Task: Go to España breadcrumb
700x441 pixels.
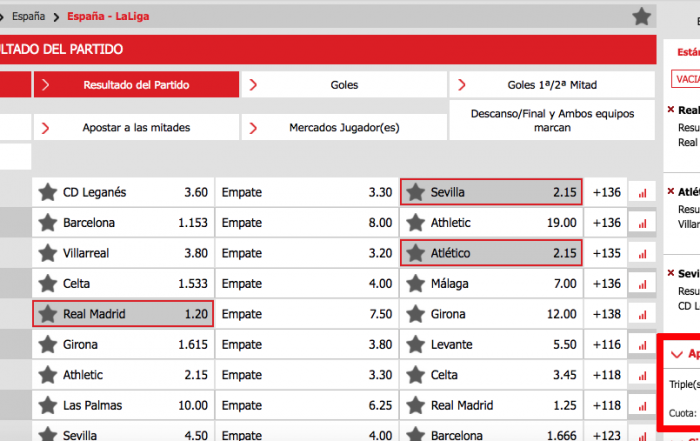Action: pos(28,17)
